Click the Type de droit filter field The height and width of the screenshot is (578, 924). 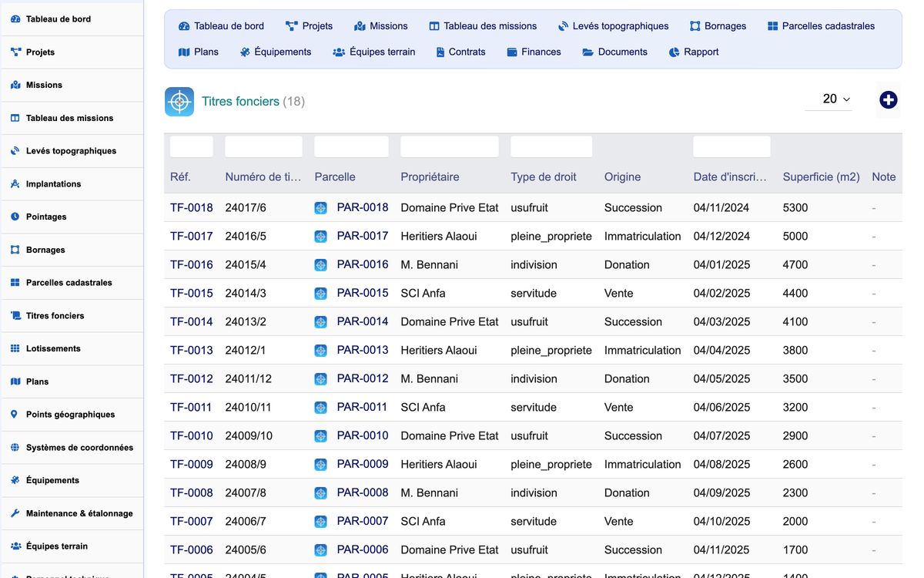[x=551, y=146]
